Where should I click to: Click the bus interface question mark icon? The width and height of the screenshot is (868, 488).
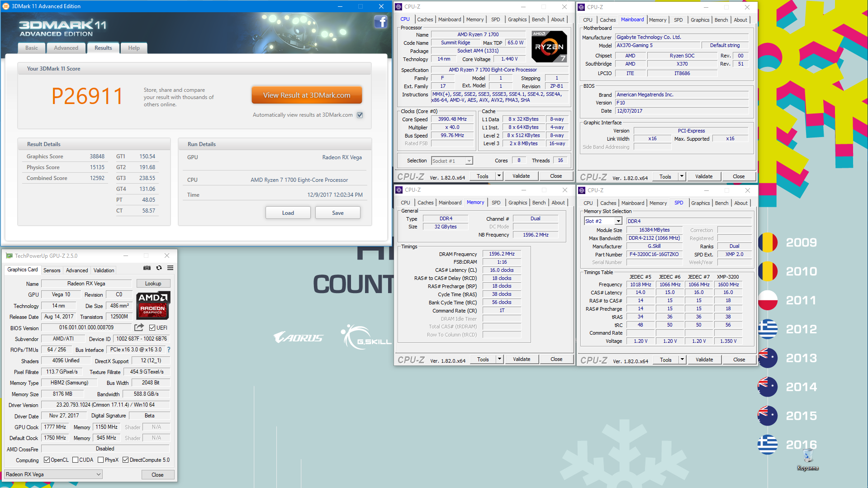coord(169,350)
